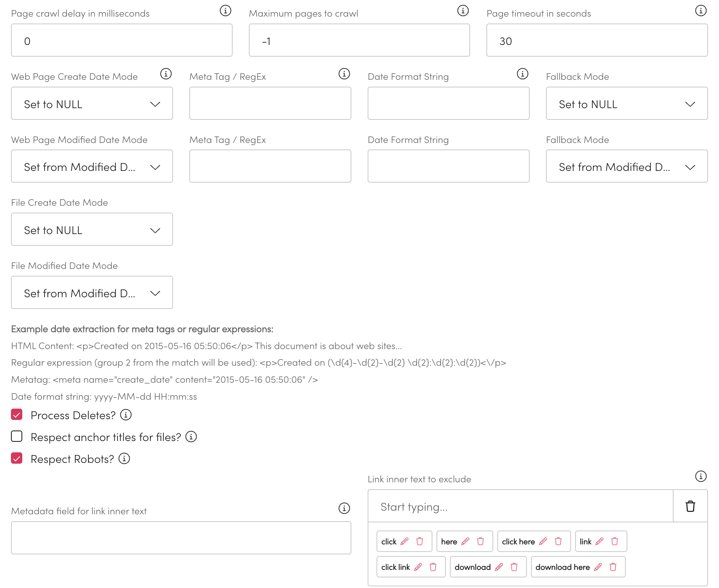The height and width of the screenshot is (588, 719).
Task: Edit the 'click' exclusion tag
Action: [404, 541]
